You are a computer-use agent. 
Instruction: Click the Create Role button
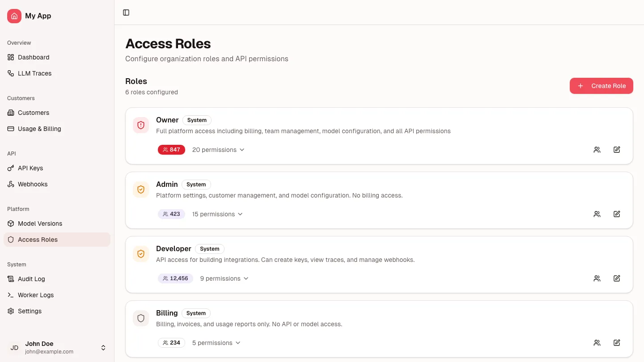pos(601,86)
